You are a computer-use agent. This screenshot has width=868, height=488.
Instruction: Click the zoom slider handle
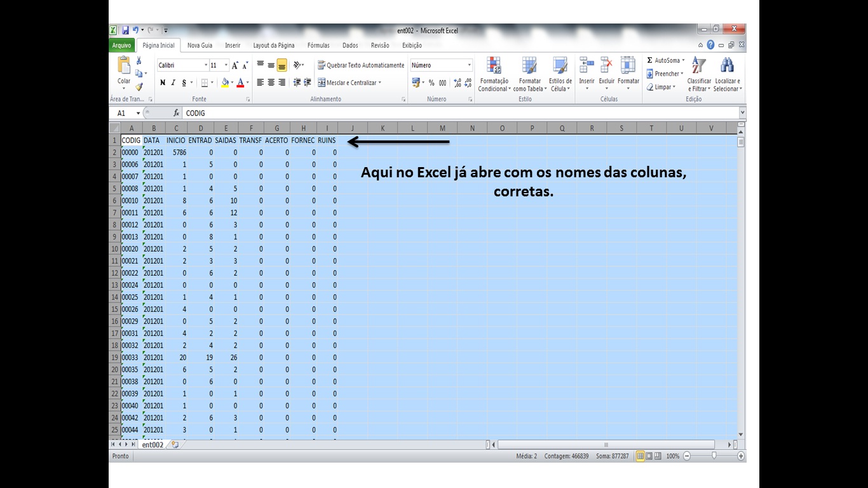tap(714, 456)
